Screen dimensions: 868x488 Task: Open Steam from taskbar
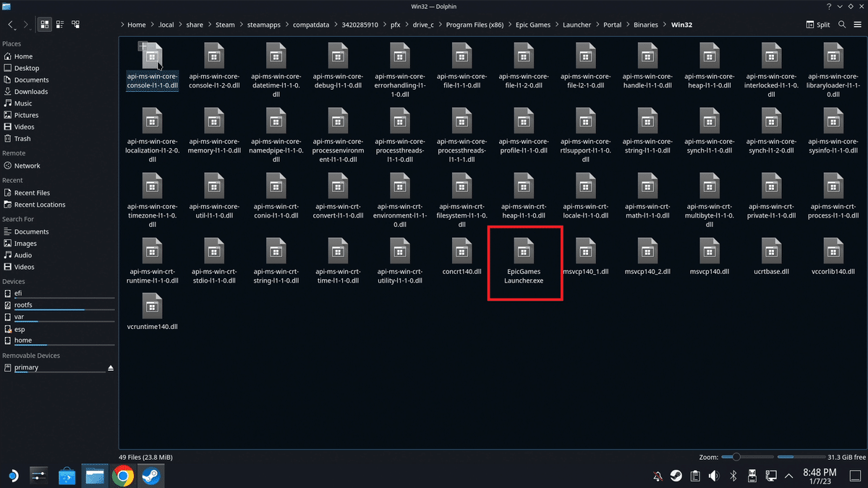(150, 475)
